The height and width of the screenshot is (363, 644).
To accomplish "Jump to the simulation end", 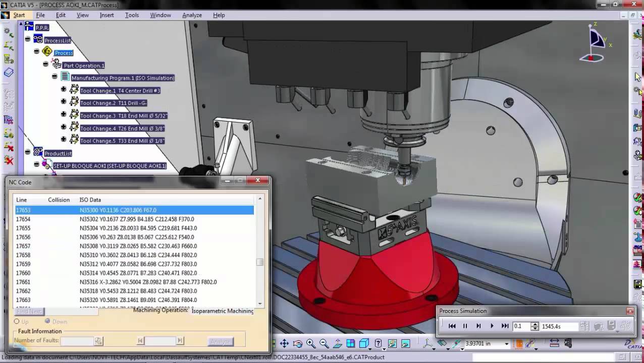I will point(505,326).
